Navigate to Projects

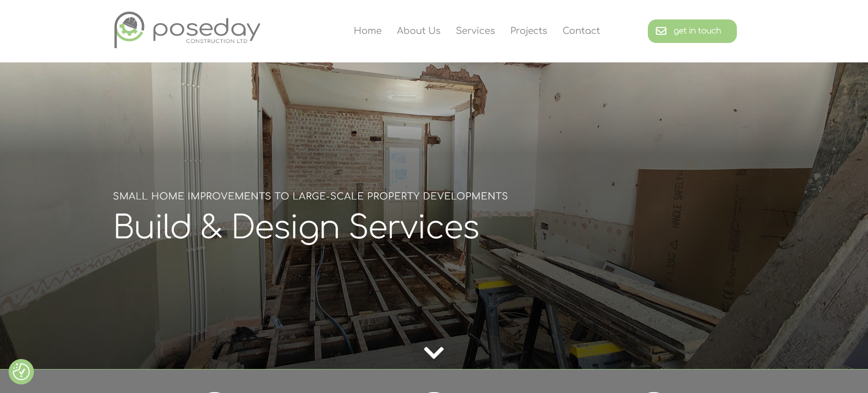click(528, 31)
